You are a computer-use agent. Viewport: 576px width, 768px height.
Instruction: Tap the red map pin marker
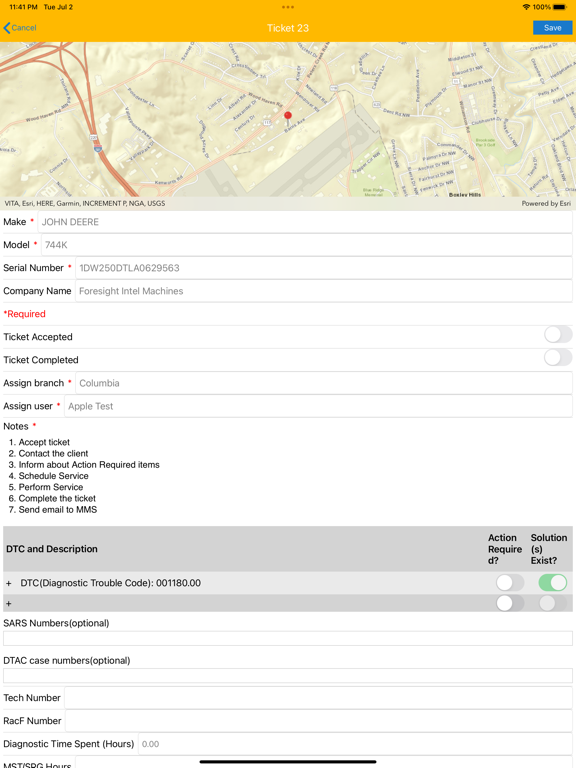point(288,118)
